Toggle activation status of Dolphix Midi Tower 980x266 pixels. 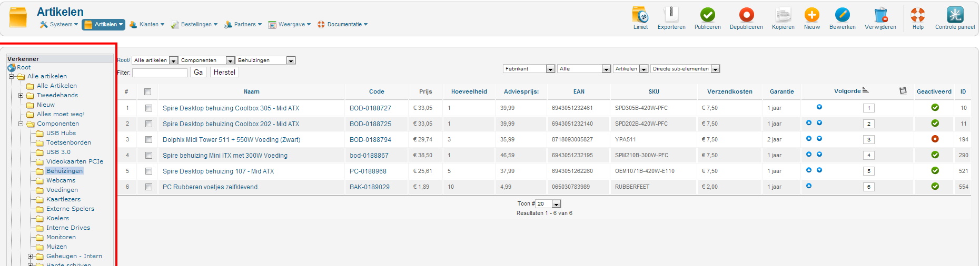(935, 139)
